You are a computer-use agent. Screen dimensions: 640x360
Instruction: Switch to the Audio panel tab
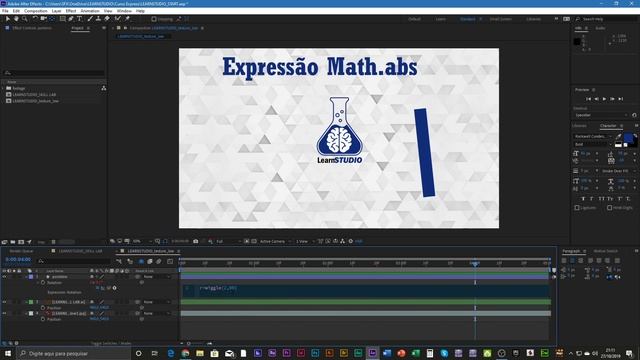(x=600, y=28)
